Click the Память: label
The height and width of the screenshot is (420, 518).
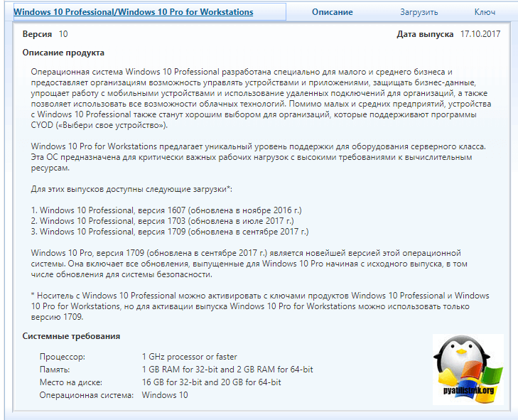pyautogui.click(x=55, y=370)
